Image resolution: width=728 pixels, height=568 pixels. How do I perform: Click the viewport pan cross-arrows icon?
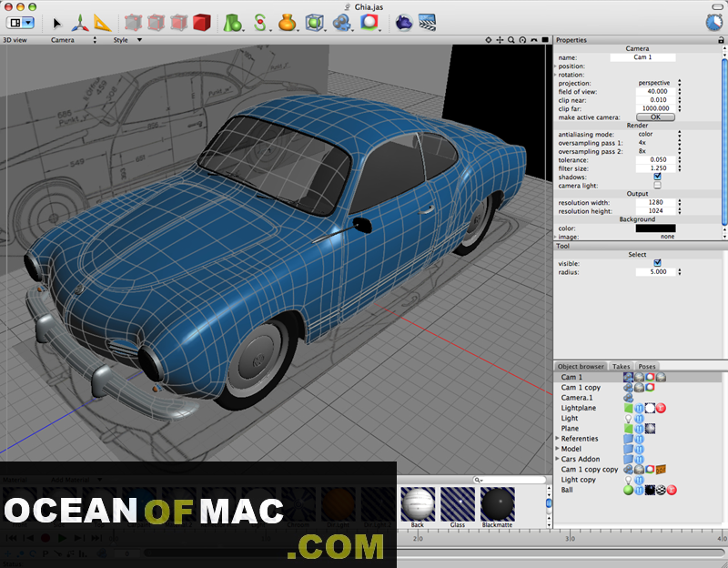(x=500, y=40)
